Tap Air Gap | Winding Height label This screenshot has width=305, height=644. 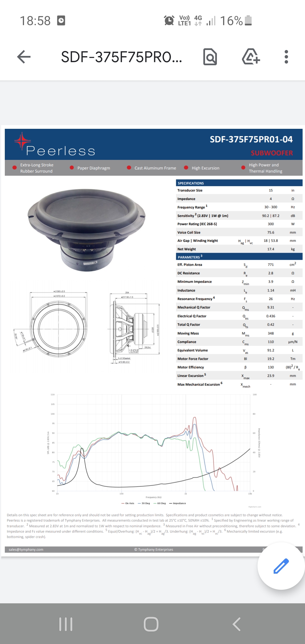pos(197,241)
